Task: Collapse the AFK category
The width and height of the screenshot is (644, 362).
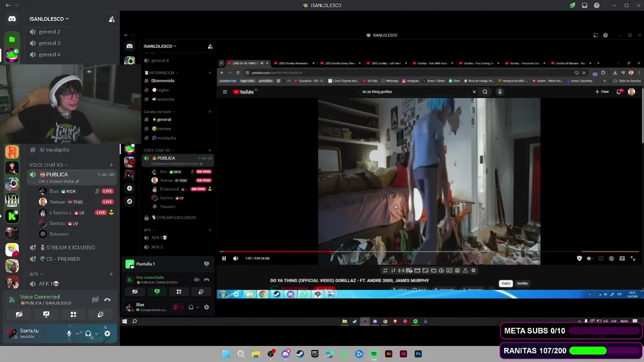Action: [36, 275]
